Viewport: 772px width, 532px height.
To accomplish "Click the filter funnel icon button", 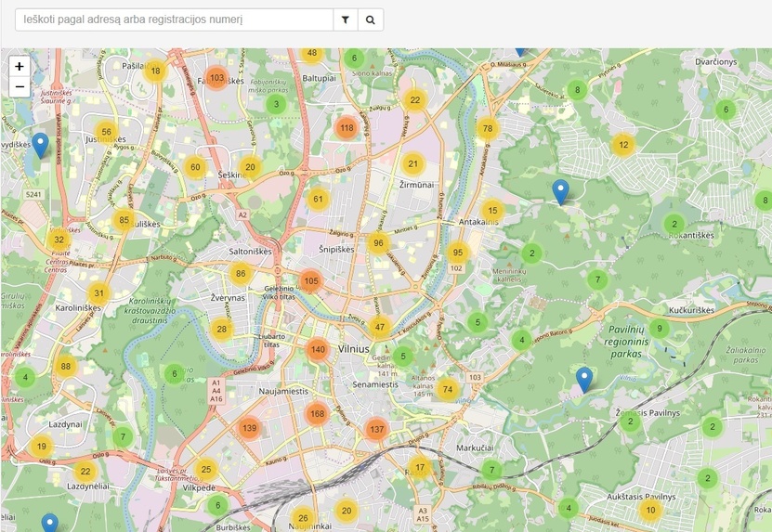I will 346,19.
